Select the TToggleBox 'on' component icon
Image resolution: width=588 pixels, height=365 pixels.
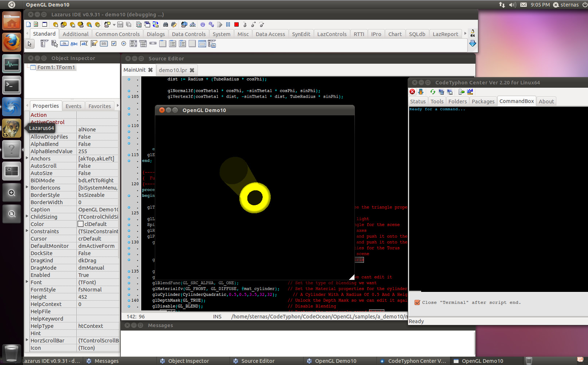click(x=104, y=44)
